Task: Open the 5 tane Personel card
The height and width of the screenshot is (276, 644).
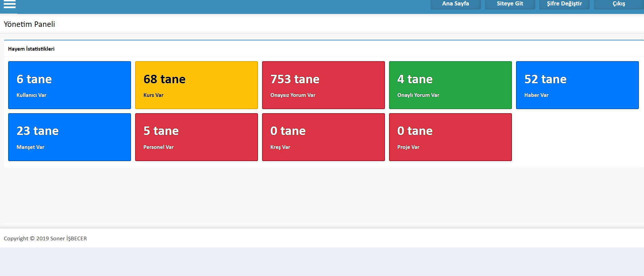Action: coord(196,137)
